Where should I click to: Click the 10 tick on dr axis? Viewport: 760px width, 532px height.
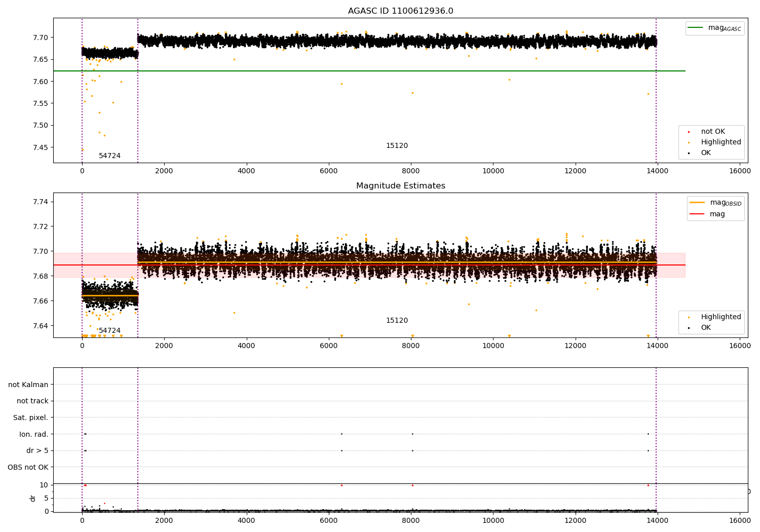pyautogui.click(x=44, y=485)
